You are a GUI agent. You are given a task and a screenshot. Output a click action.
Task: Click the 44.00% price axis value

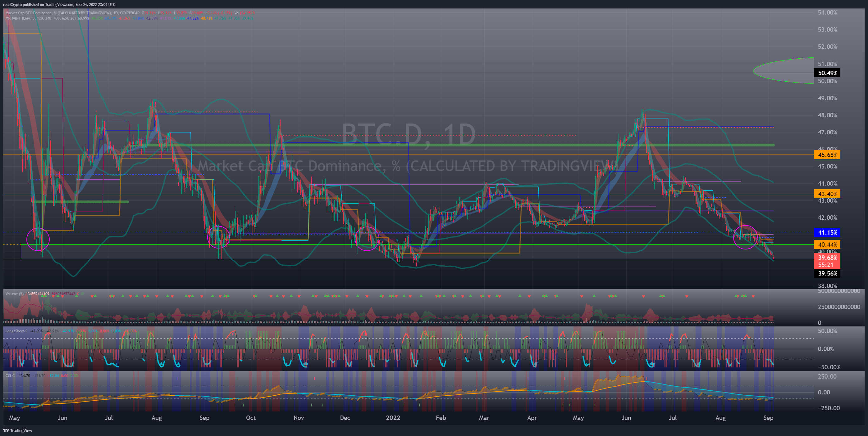(x=827, y=183)
